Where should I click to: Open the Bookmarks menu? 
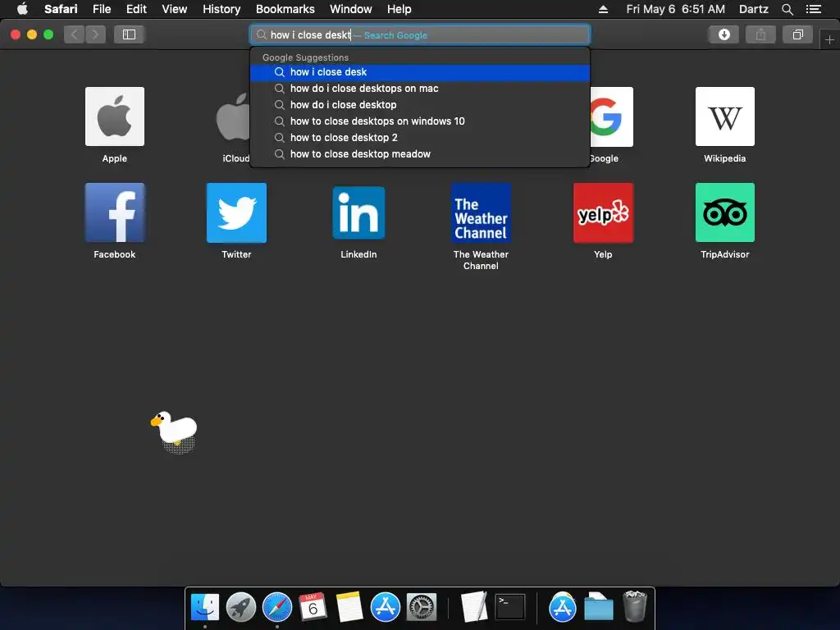pyautogui.click(x=285, y=9)
